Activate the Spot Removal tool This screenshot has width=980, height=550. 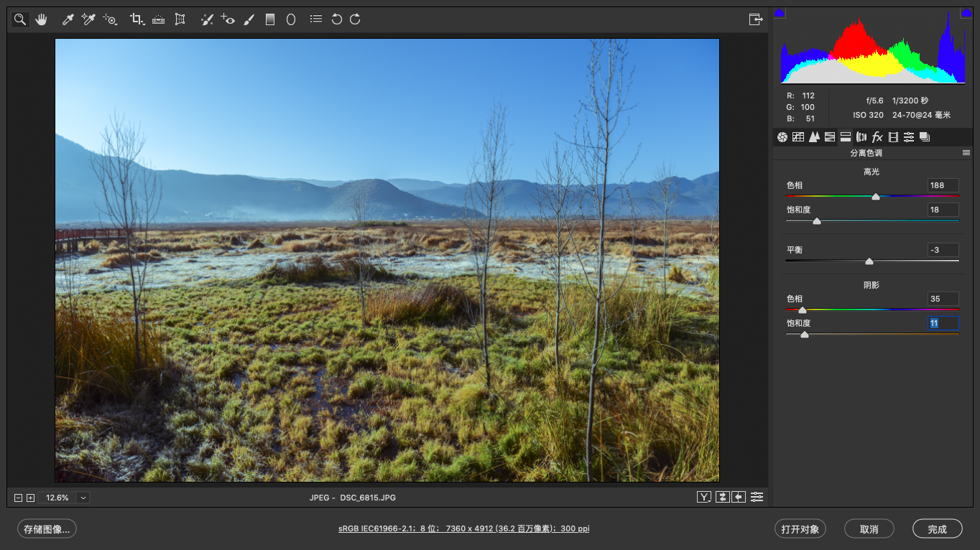207,19
